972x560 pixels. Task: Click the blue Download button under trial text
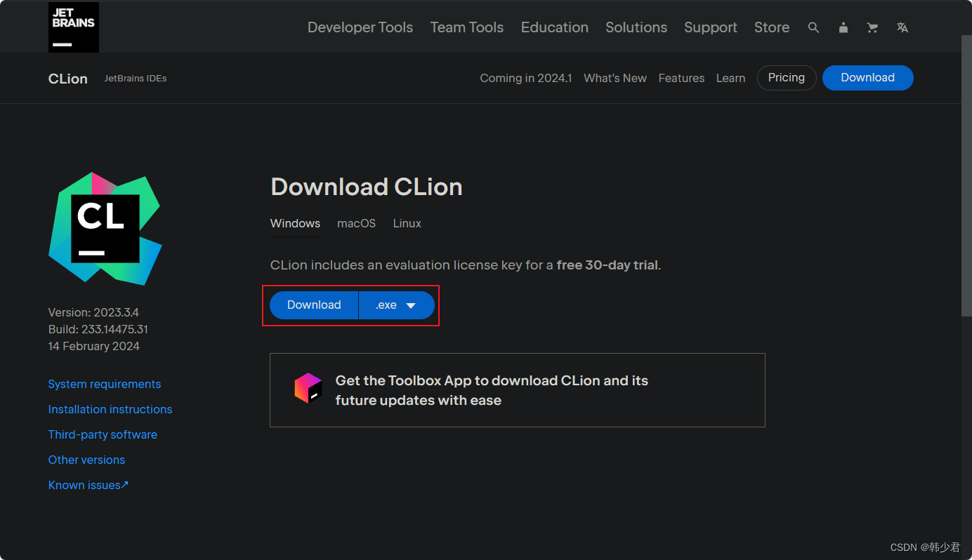[314, 305]
